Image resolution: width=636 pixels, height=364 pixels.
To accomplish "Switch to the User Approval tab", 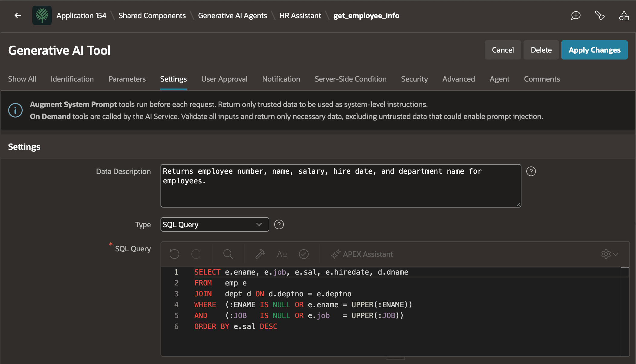I will 224,79.
